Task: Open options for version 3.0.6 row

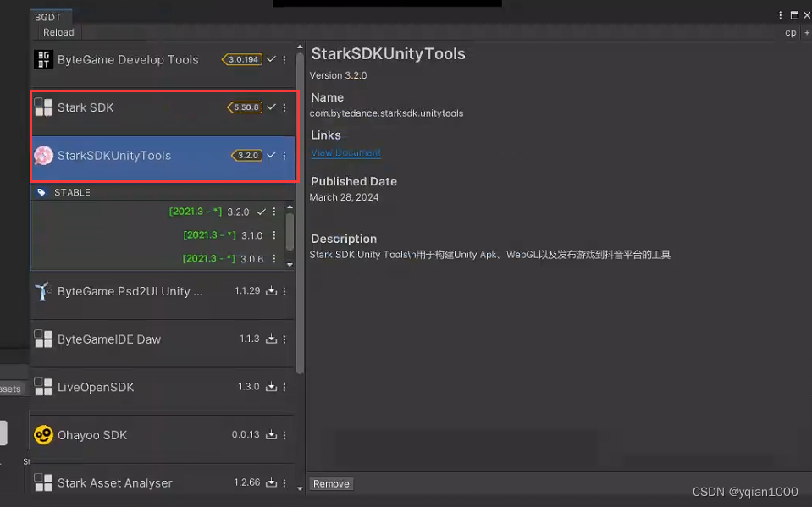Action: (274, 258)
